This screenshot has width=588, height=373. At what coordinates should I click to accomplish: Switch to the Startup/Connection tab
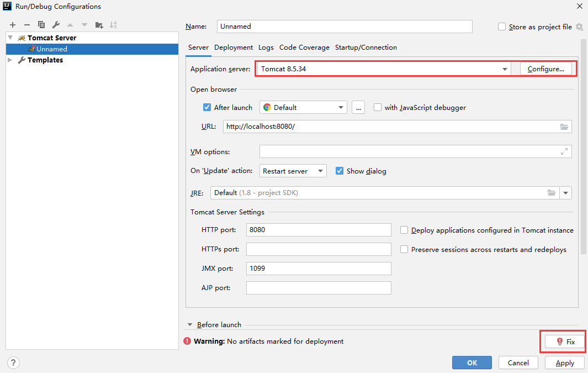pyautogui.click(x=366, y=48)
